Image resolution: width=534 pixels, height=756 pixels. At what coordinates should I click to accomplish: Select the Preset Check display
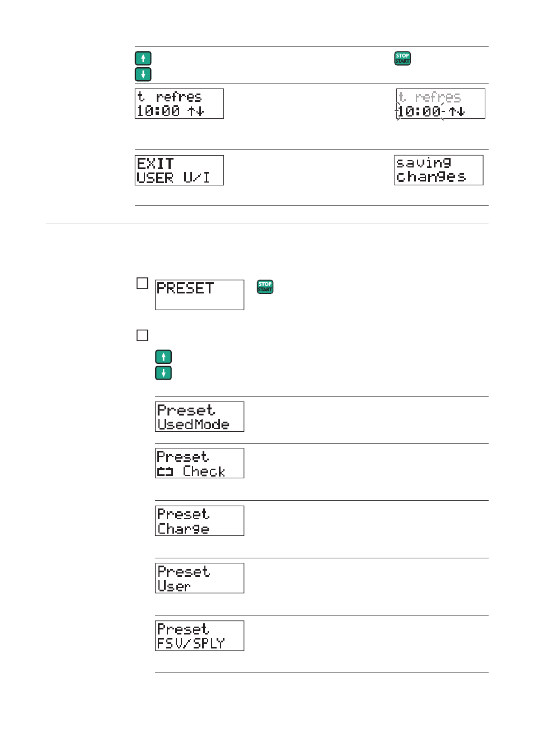click(x=199, y=463)
